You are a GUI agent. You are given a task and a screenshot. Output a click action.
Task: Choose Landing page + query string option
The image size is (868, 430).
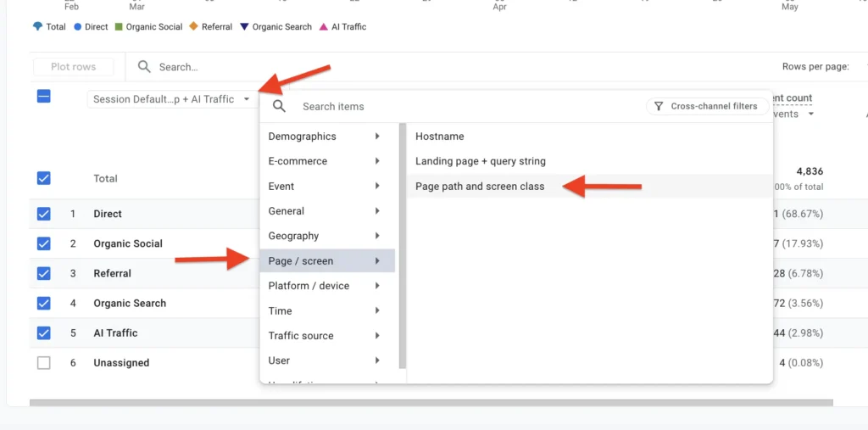point(481,161)
